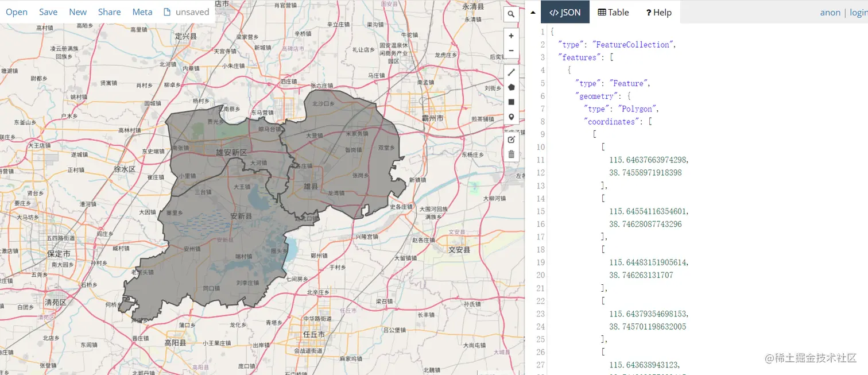Open the Share menu
868x375 pixels.
pos(109,11)
